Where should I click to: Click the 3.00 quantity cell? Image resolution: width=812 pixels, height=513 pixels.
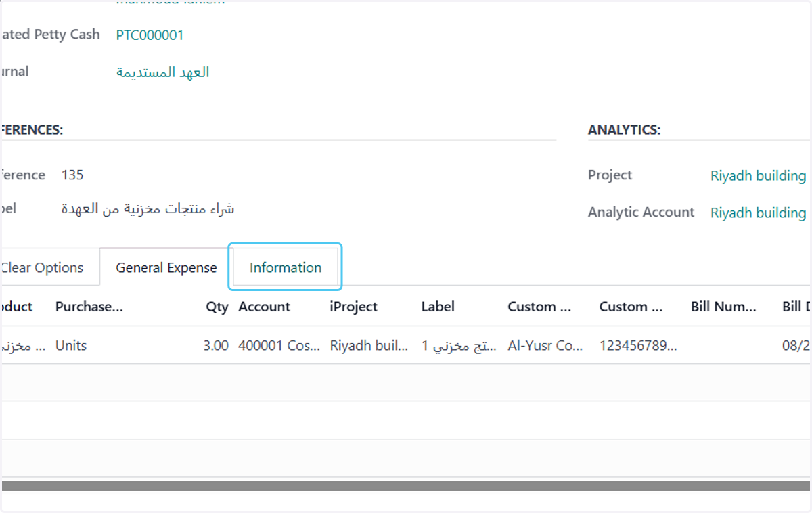tap(216, 345)
